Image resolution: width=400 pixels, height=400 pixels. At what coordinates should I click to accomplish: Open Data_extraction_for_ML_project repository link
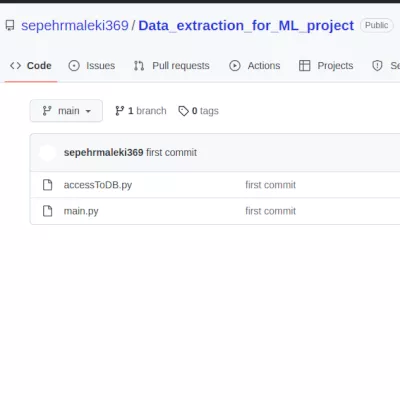(246, 26)
